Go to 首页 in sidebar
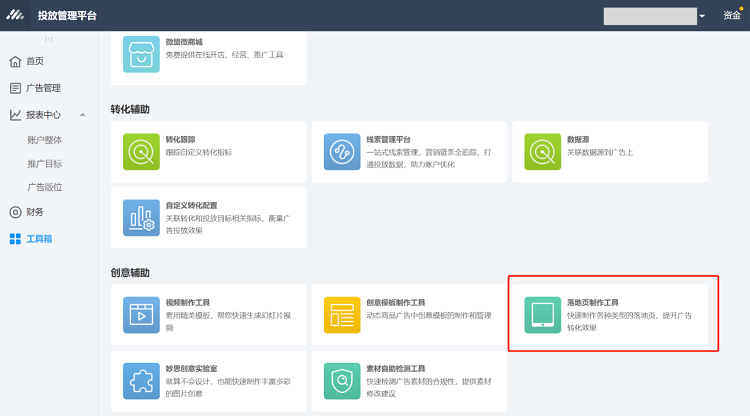The height and width of the screenshot is (416, 750). (x=35, y=61)
